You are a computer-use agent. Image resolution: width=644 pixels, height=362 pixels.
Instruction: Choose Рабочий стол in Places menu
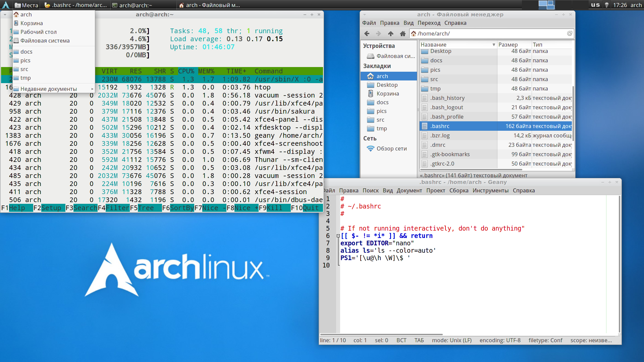tap(54, 32)
